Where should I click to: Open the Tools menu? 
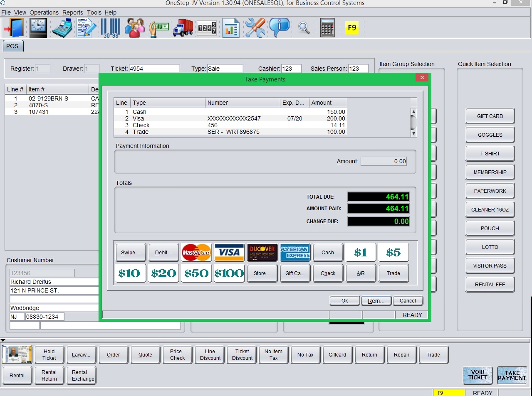(x=94, y=12)
